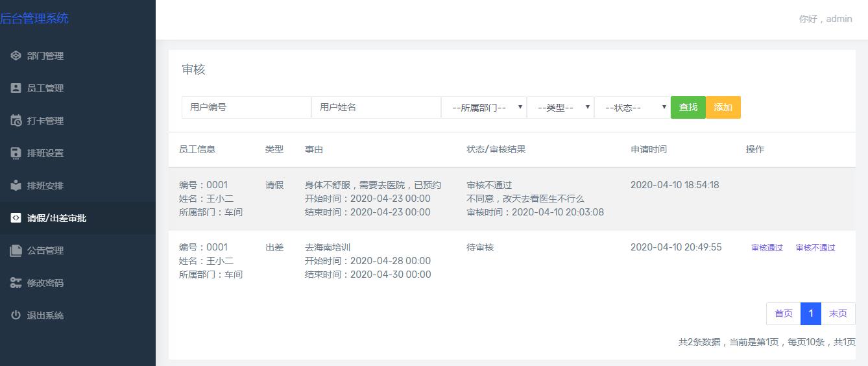The image size is (868, 366).
Task: Click the 待审核 status text
Action: [x=480, y=247]
